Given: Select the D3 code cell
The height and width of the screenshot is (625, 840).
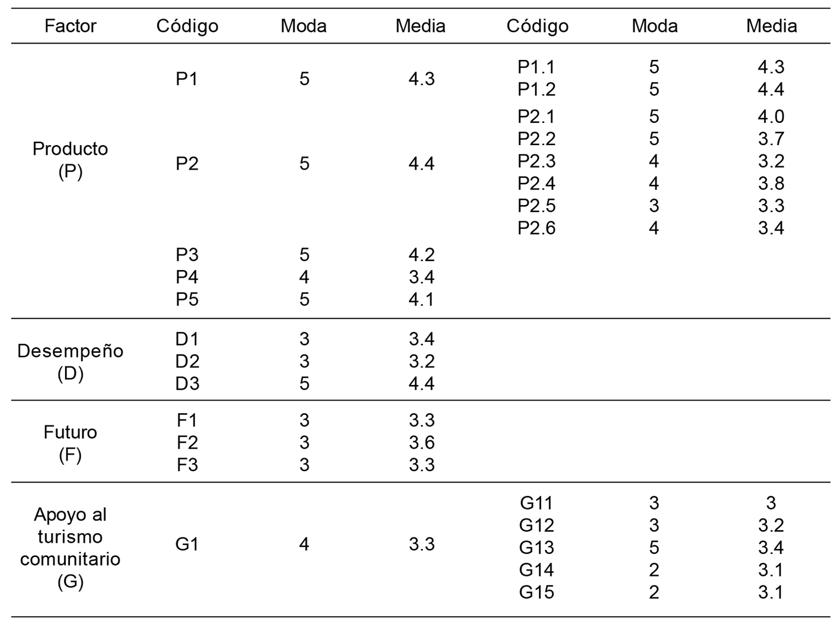Looking at the screenshot, I should tap(187, 383).
